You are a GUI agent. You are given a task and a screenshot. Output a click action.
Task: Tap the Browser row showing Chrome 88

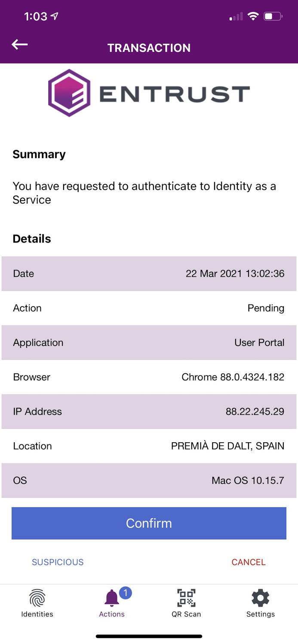pos(149,377)
